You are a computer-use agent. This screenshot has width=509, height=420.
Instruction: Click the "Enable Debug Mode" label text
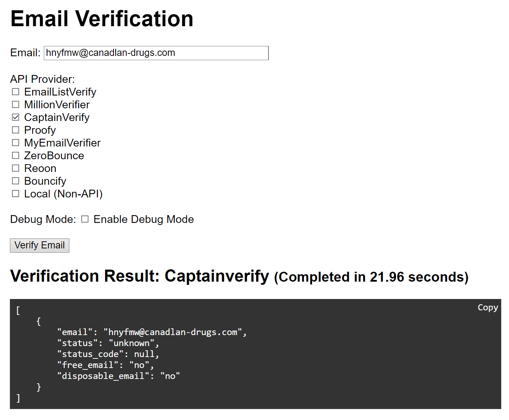(144, 219)
